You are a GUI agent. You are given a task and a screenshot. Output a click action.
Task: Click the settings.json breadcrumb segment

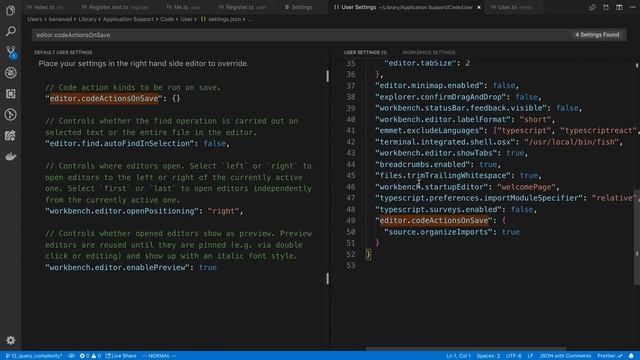pos(221,19)
